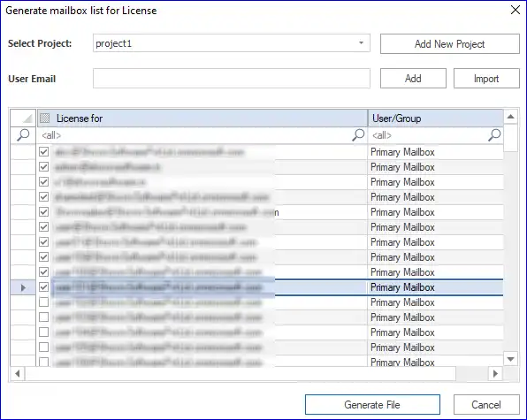This screenshot has height=420, width=527.
Task: Click the Cancel button
Action: click(x=486, y=405)
